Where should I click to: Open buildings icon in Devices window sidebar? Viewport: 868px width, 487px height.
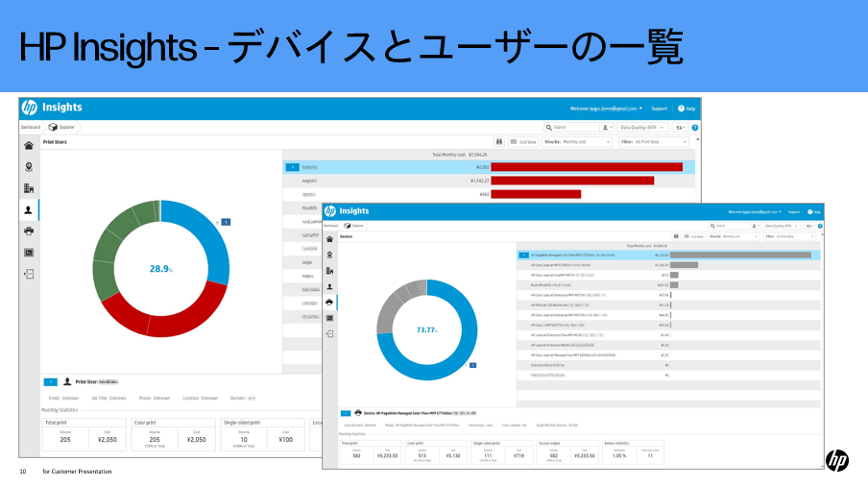[330, 271]
